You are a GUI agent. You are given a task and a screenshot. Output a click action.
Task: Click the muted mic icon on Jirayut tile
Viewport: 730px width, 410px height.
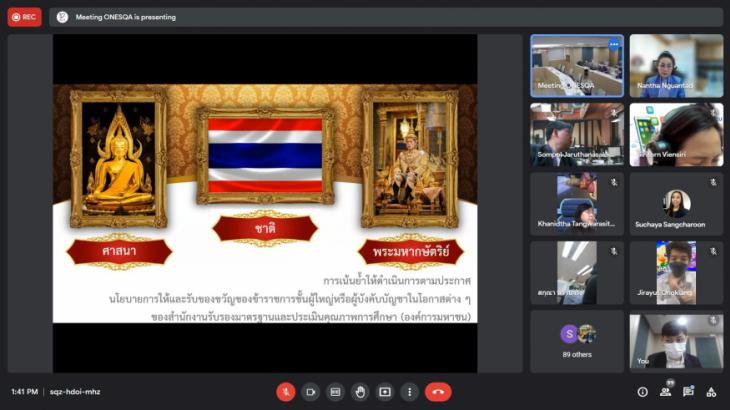point(713,251)
